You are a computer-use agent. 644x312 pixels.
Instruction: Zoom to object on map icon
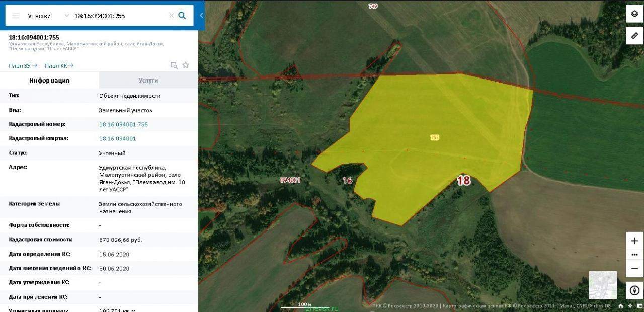tap(174, 65)
